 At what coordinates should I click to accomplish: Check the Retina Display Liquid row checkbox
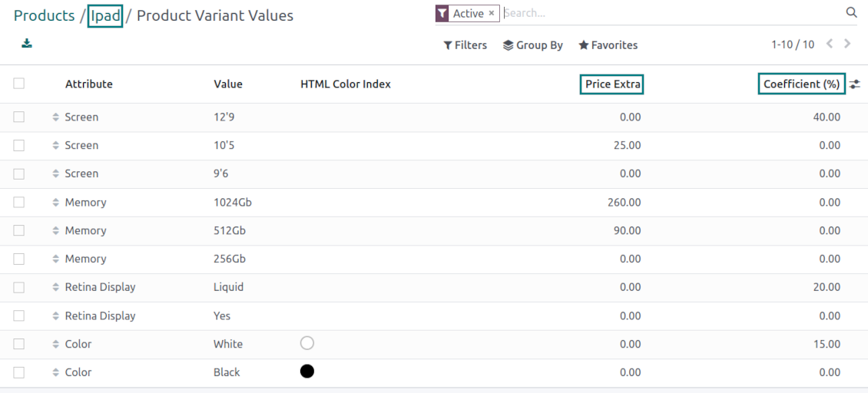click(x=19, y=287)
